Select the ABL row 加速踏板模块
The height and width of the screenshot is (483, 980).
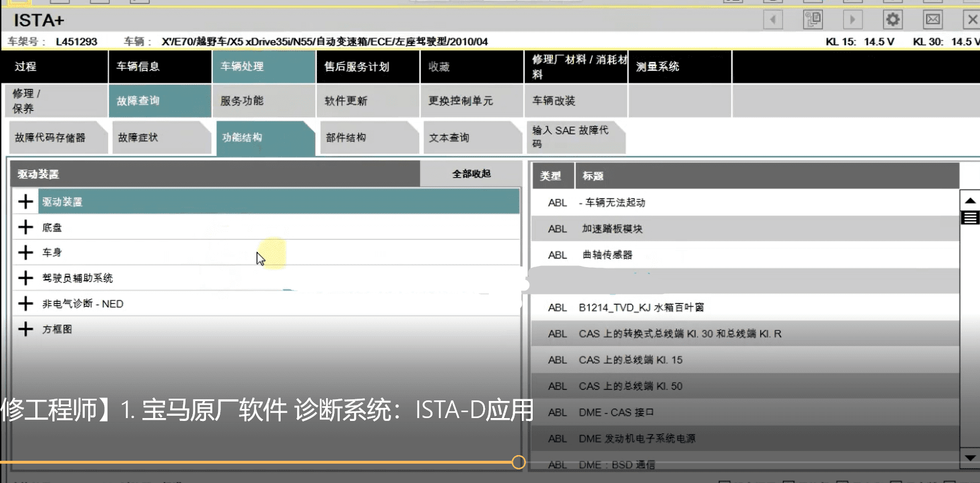pos(745,228)
